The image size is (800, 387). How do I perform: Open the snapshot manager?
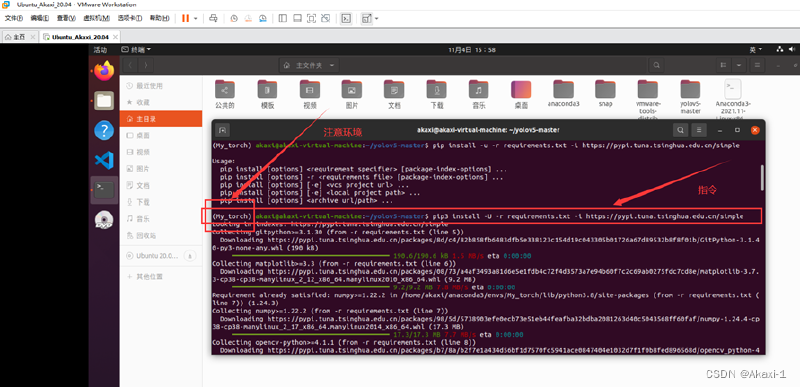pyautogui.click(x=263, y=18)
